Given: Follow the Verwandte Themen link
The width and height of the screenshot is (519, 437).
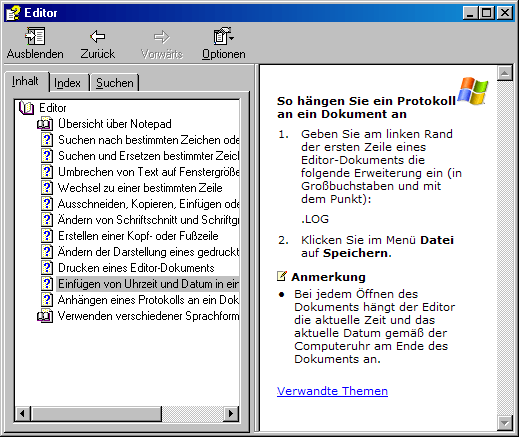Looking at the screenshot, I should pos(332,391).
